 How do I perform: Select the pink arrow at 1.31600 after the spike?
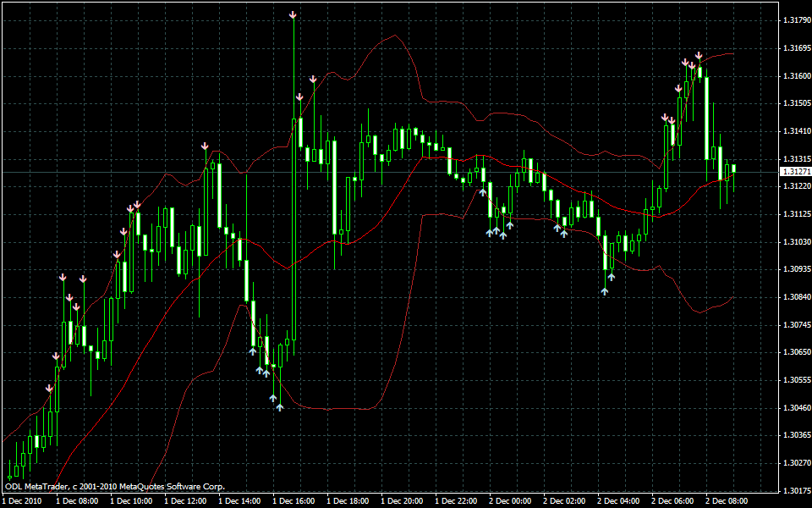click(x=313, y=79)
